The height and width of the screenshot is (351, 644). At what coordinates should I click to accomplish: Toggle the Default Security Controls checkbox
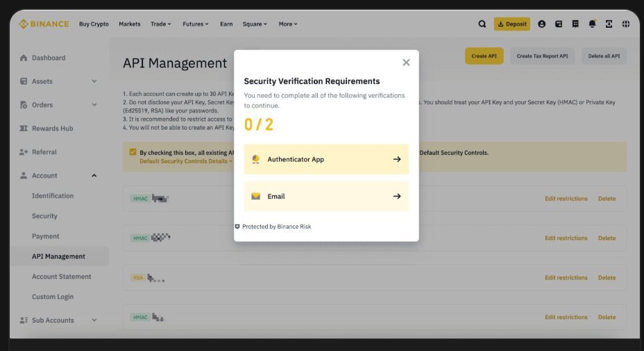[133, 152]
